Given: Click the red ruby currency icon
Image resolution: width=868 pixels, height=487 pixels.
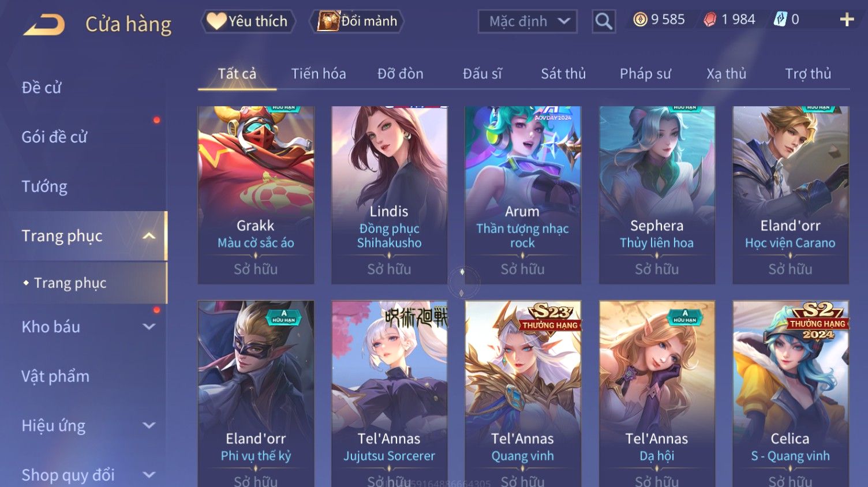Looking at the screenshot, I should [710, 20].
